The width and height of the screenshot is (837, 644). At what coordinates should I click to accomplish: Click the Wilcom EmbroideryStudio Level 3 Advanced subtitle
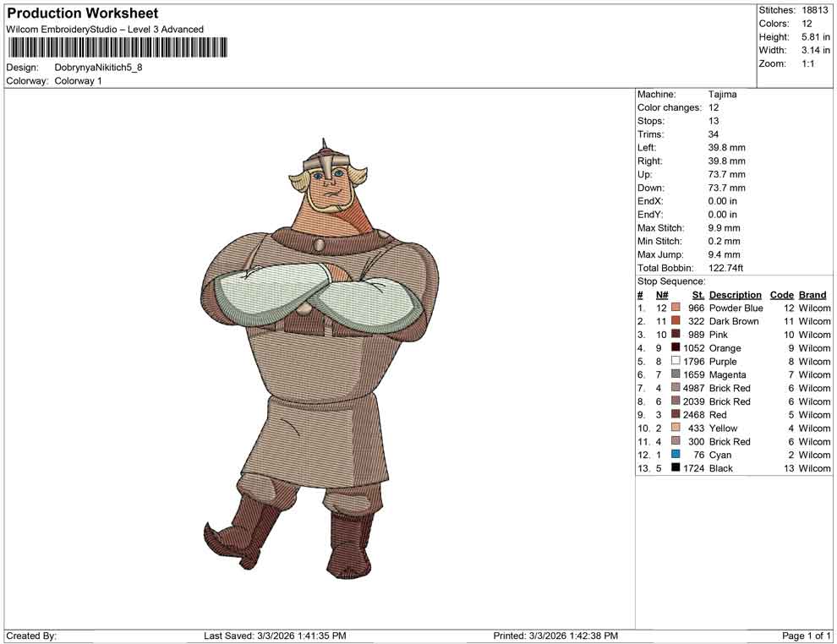(105, 30)
